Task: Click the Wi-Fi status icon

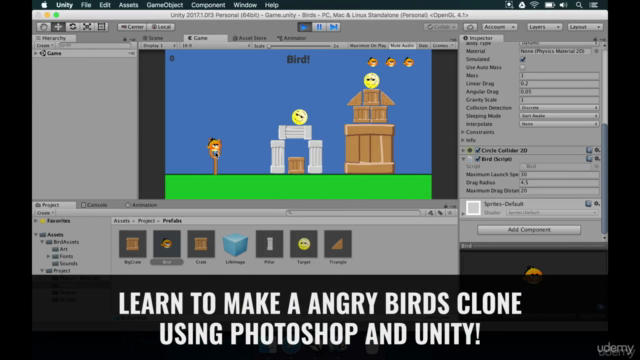Action: (534, 5)
